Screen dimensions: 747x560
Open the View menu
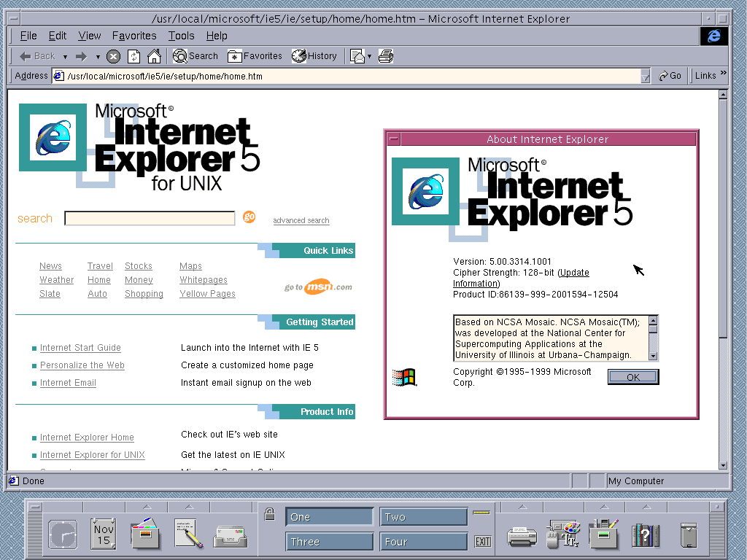pyautogui.click(x=90, y=36)
